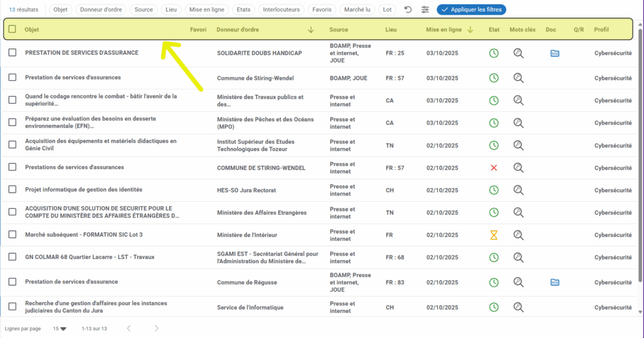Click keyword magnifier icon for Ministère de l'Intérieur row
This screenshot has height=338, width=644.
(518, 235)
